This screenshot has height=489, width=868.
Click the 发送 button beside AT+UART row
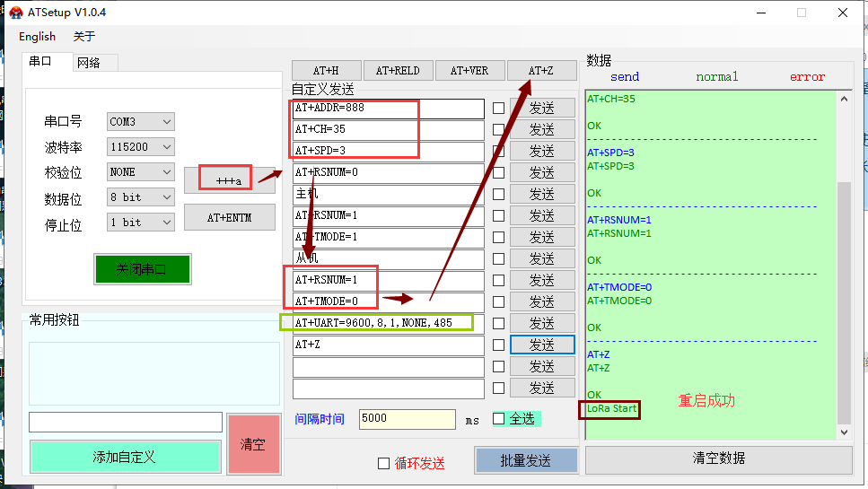point(542,323)
